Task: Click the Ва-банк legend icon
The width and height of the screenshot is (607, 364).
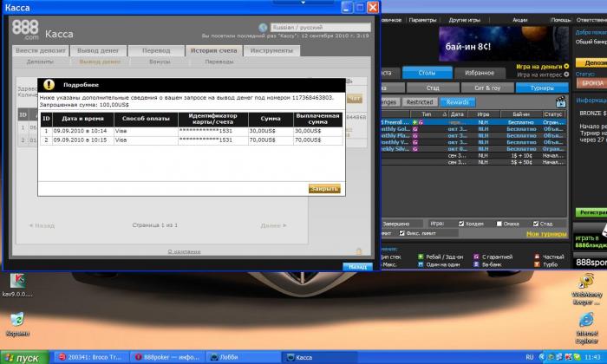Action: pos(476,264)
